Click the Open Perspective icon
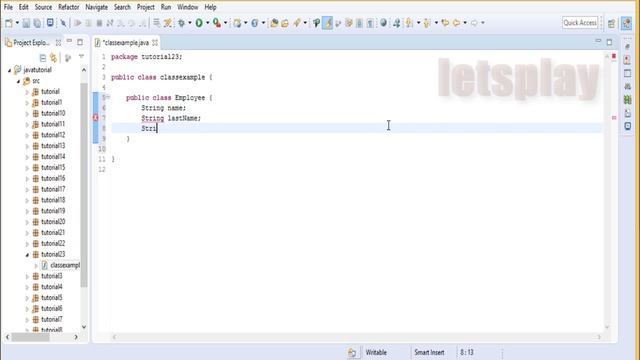Image resolution: width=640 pixels, height=360 pixels. 611,23
